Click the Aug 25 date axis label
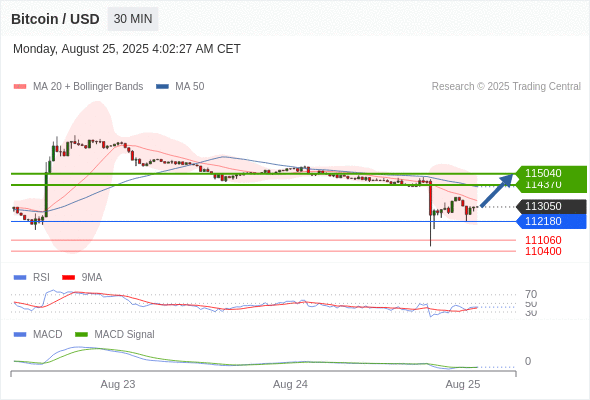590x400 pixels. (x=463, y=384)
